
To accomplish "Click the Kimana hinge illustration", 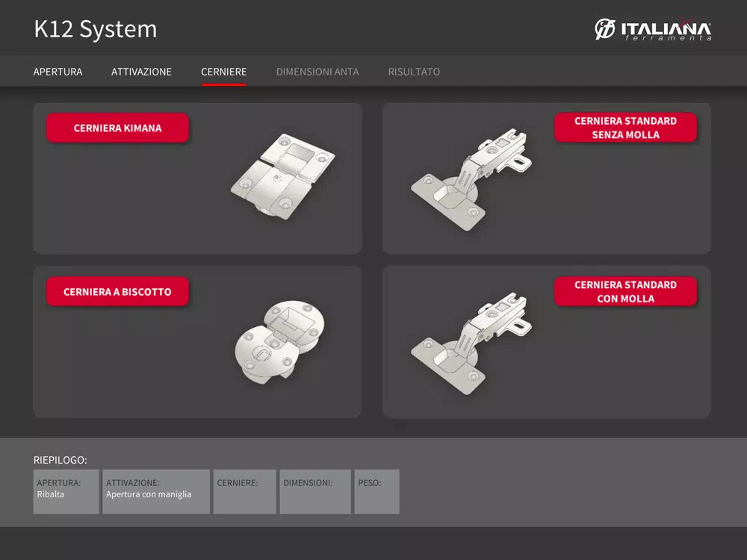I will point(283,175).
